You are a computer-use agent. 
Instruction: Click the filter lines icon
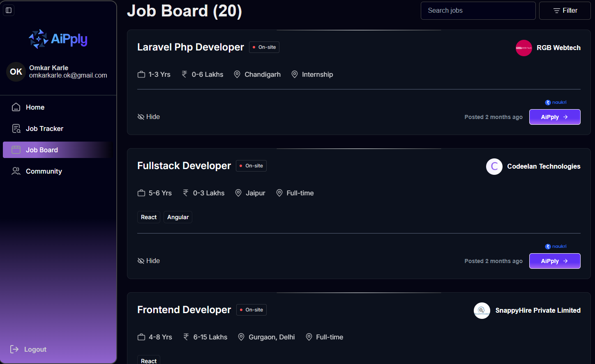click(x=557, y=11)
